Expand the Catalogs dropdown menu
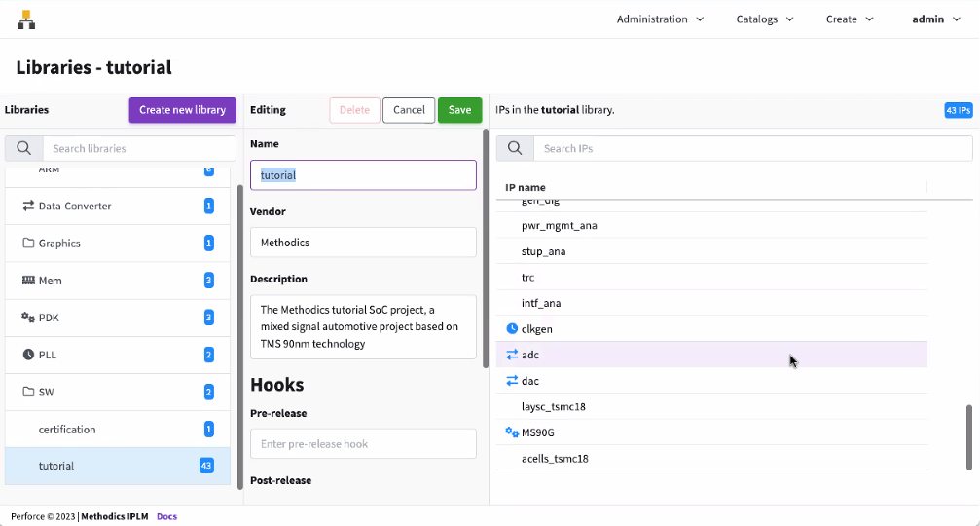 click(x=764, y=19)
